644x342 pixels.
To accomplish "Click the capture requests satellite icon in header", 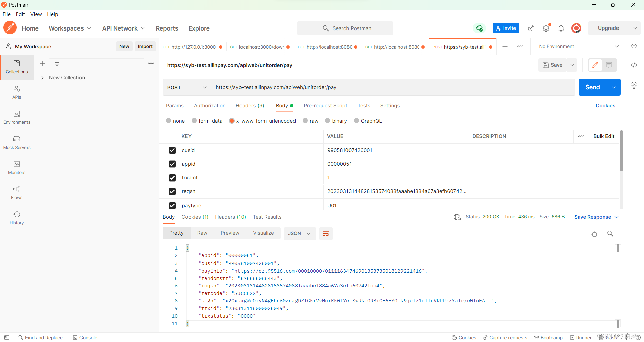I will (x=531, y=28).
